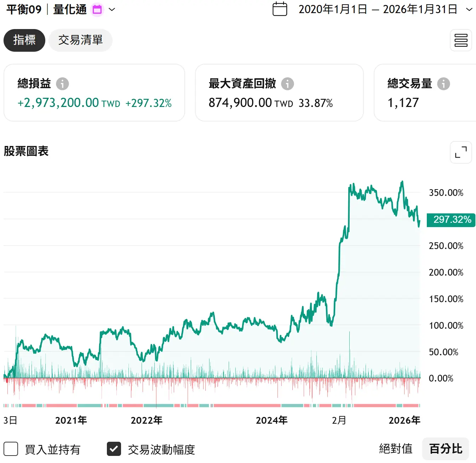Expand the chart to fullscreen
The width and height of the screenshot is (476, 463).
461,152
